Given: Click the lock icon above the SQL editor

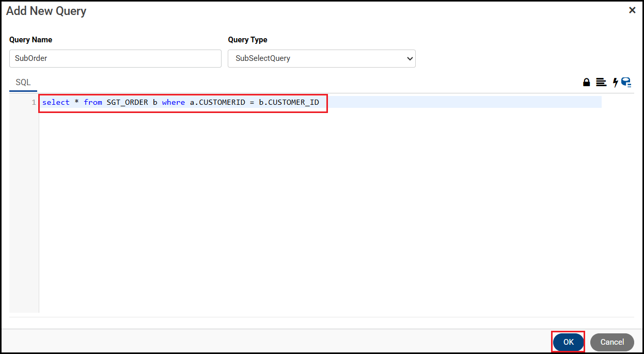Looking at the screenshot, I should [x=586, y=83].
